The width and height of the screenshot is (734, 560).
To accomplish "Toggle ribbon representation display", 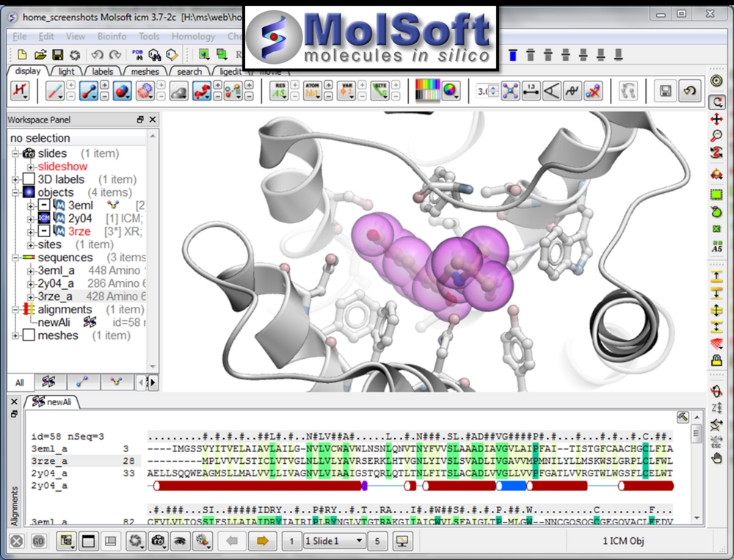I will click(202, 91).
